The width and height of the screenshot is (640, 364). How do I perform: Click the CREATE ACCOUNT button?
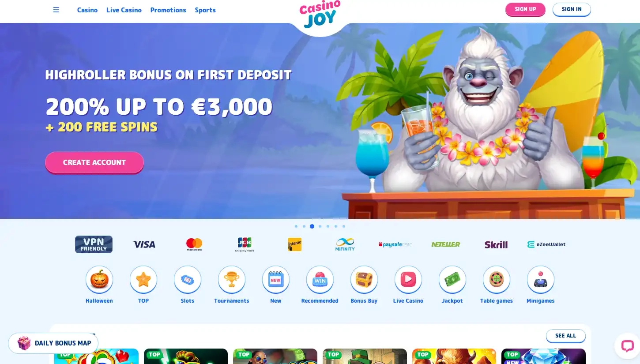point(94,162)
